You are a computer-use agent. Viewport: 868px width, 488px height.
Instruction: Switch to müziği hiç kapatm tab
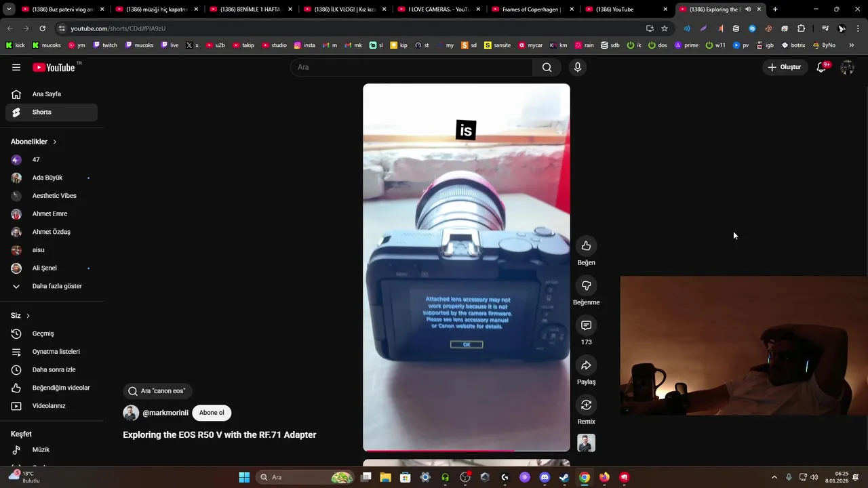click(157, 9)
